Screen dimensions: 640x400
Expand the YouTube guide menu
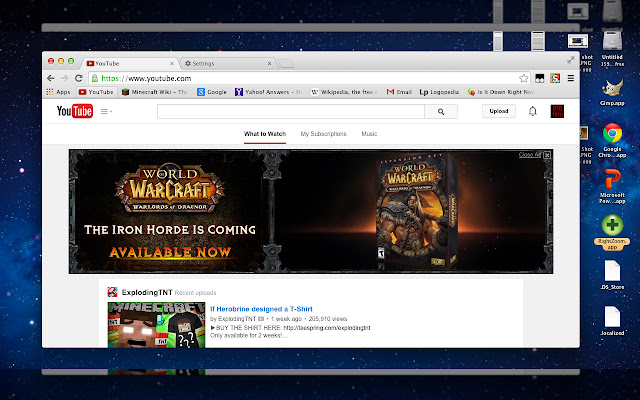point(106,111)
